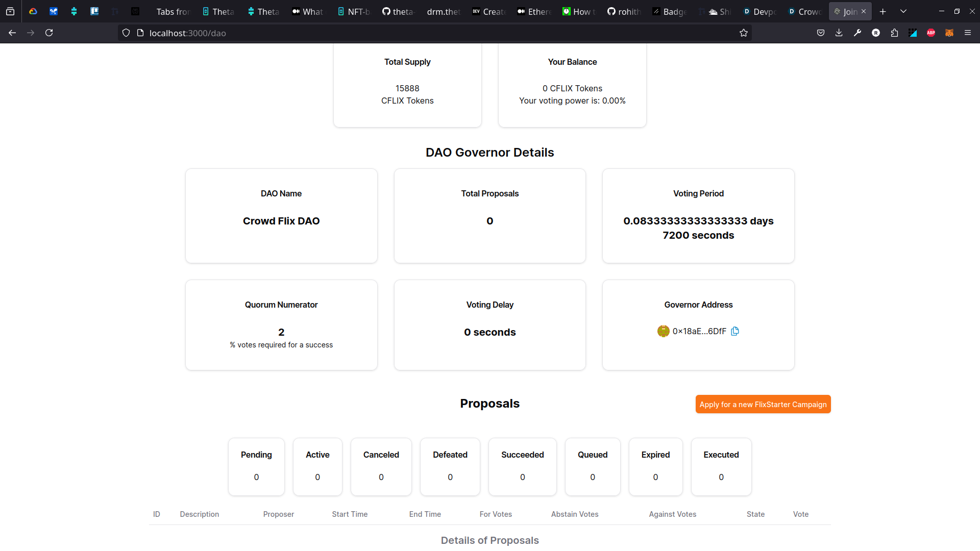This screenshot has height=551, width=980.
Task: Open a new browser tab
Action: [x=883, y=11]
